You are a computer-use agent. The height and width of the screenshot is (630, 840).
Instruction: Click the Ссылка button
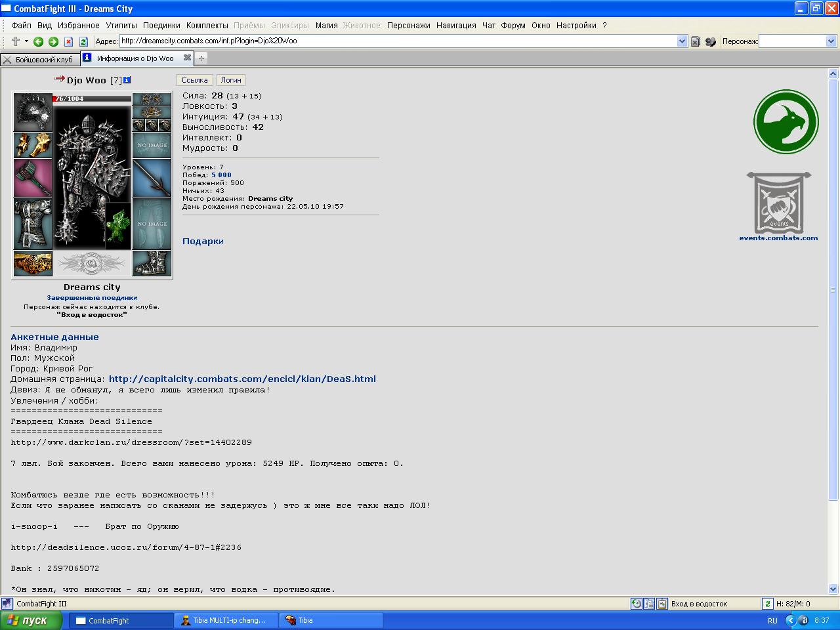[195, 80]
